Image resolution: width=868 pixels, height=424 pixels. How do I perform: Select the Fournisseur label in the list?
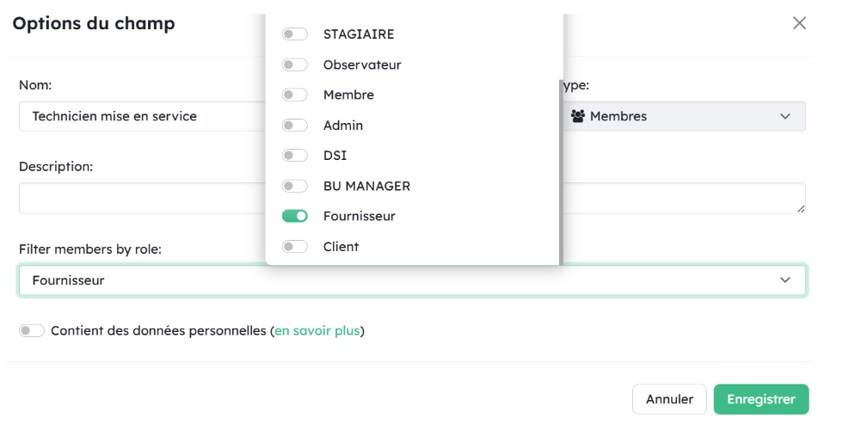click(359, 217)
